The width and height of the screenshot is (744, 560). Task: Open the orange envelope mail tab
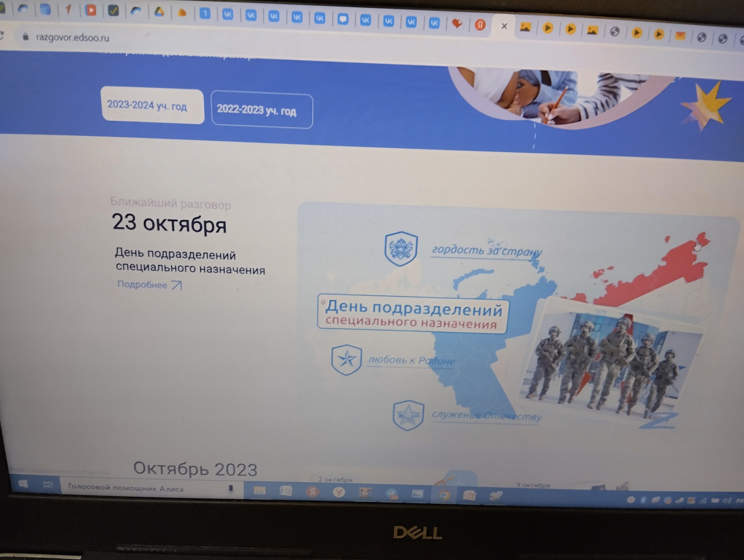pyautogui.click(x=680, y=36)
